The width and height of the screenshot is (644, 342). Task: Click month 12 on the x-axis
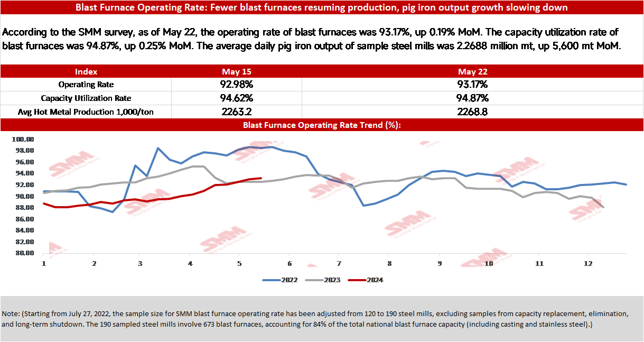point(587,263)
